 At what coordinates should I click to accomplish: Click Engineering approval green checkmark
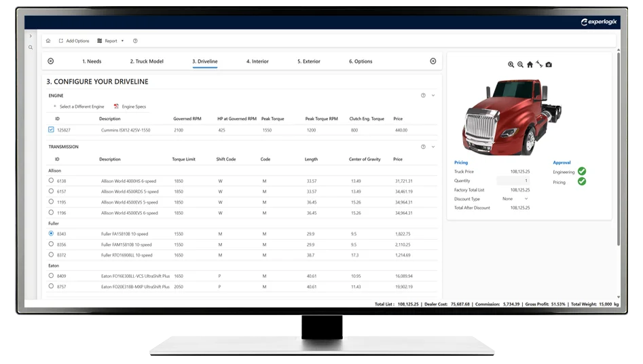(582, 171)
